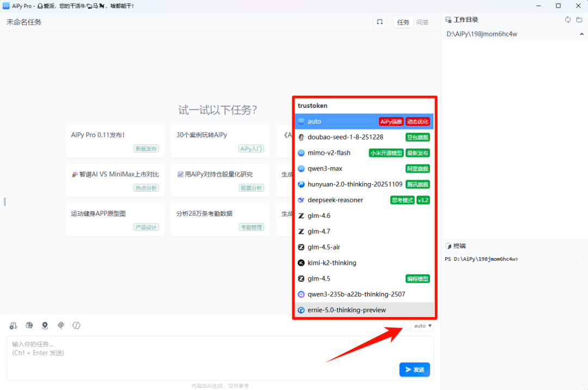Click the auto model logo icon
Image resolution: width=588 pixels, height=390 pixels.
pyautogui.click(x=301, y=121)
